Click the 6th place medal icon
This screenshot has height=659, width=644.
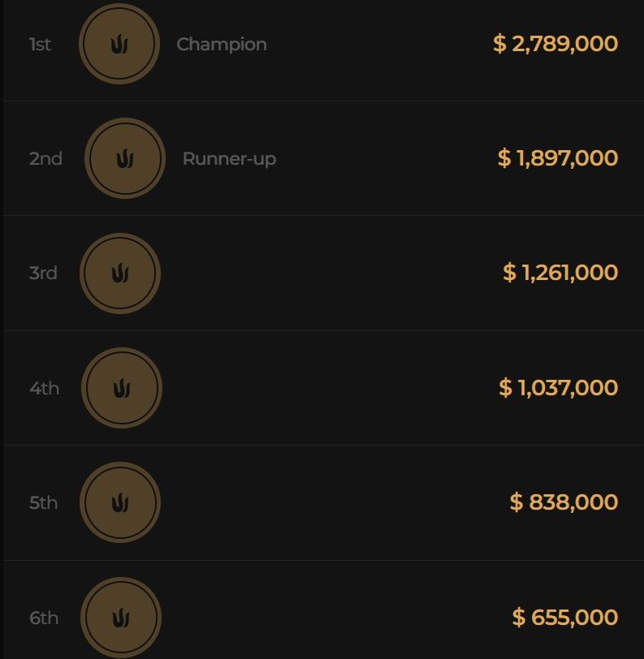coord(121,618)
